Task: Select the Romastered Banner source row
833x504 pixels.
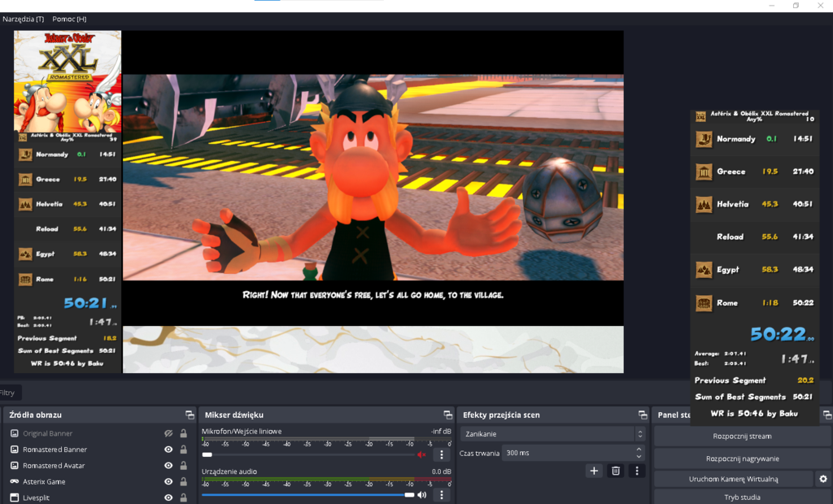Action: pos(99,450)
